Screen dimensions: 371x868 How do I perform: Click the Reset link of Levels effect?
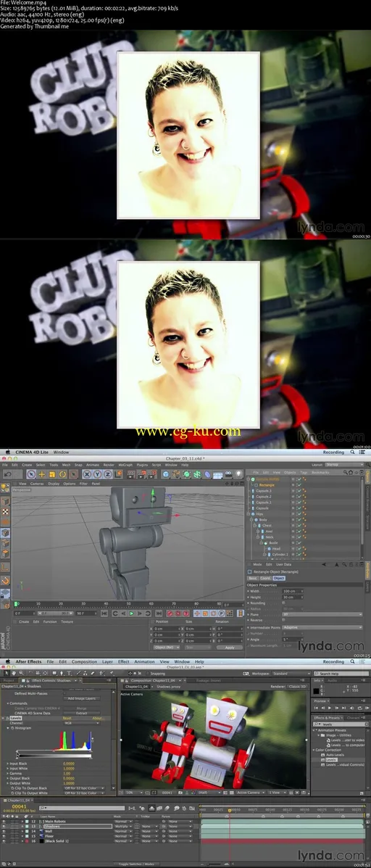67,718
